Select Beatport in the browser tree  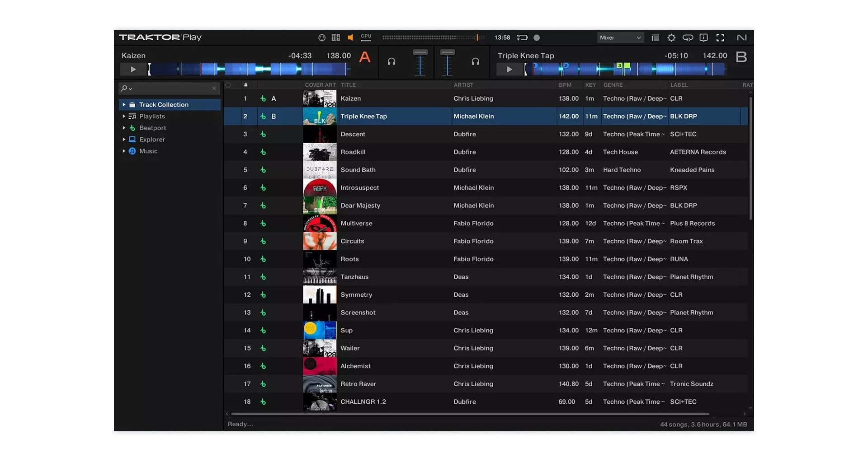(x=152, y=128)
